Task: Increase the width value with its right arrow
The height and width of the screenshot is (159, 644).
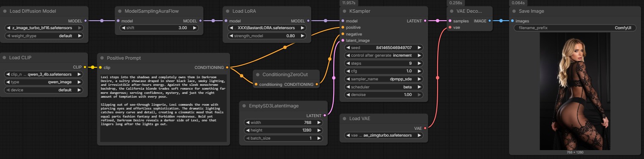Action: (319, 123)
